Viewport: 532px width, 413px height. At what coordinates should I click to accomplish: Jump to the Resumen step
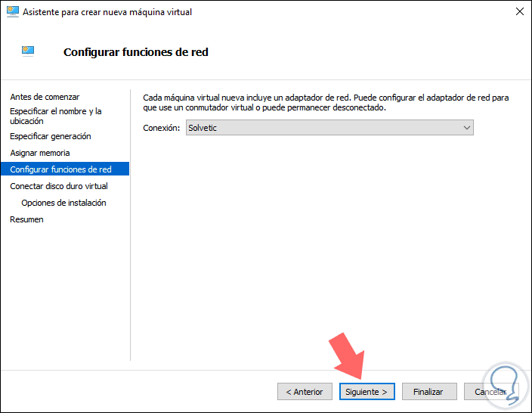tap(26, 219)
